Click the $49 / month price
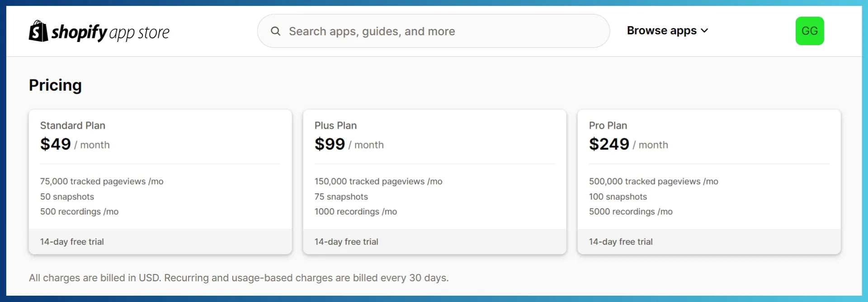This screenshot has width=868, height=302. coord(75,144)
